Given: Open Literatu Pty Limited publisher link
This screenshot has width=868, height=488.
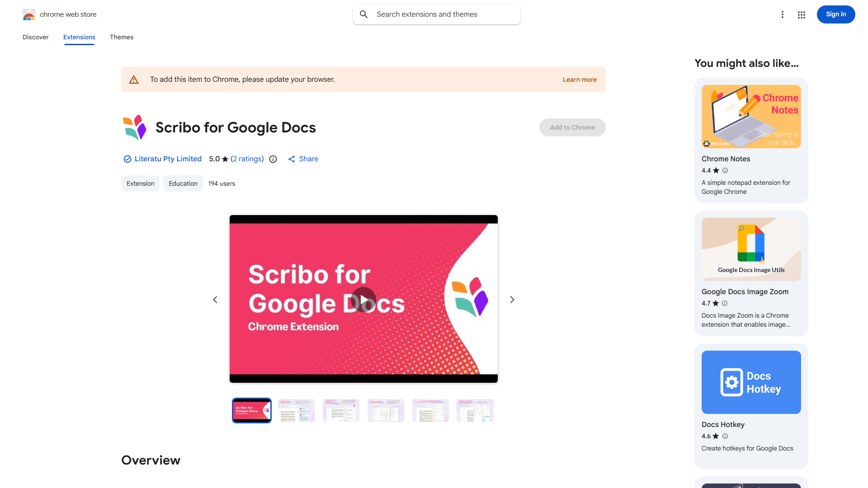Looking at the screenshot, I should pyautogui.click(x=168, y=159).
